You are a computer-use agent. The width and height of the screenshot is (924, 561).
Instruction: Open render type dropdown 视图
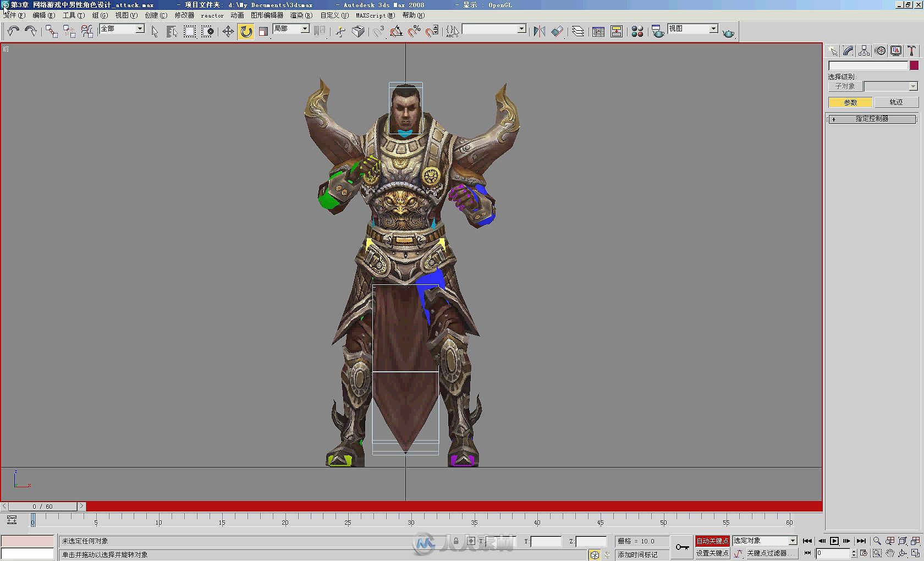pyautogui.click(x=693, y=29)
